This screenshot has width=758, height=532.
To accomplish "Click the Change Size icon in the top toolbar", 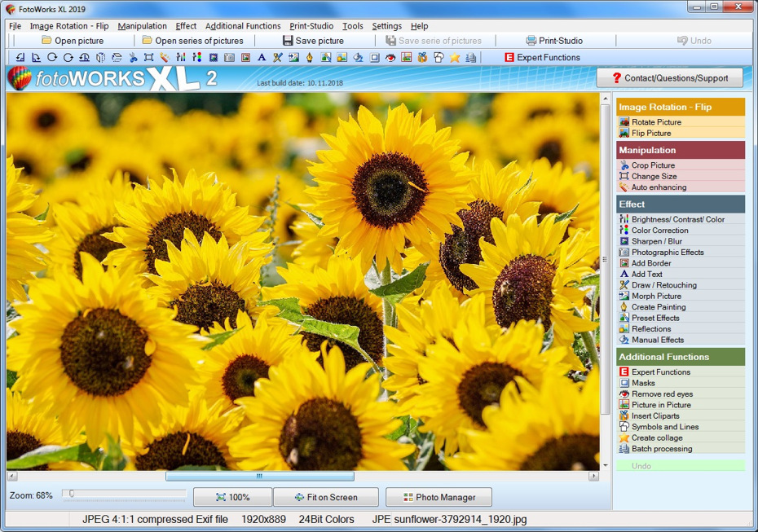I will 149,58.
